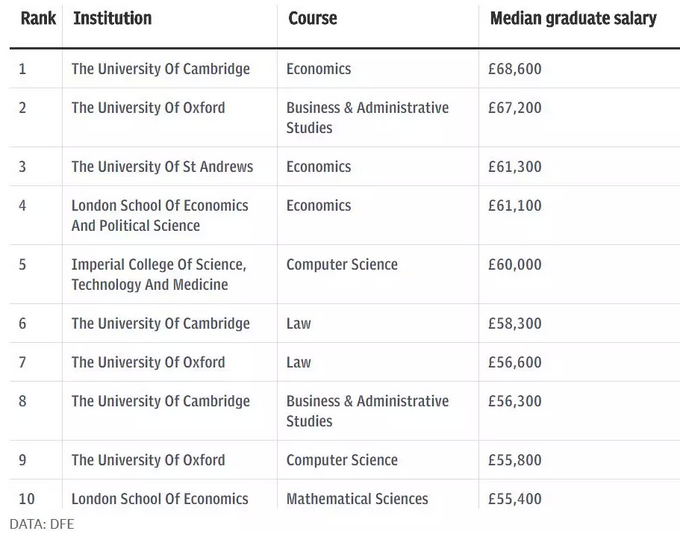Viewport: 694px width, 536px height.
Task: Select the Mathematical Sciences course cell
Action: coord(357,499)
